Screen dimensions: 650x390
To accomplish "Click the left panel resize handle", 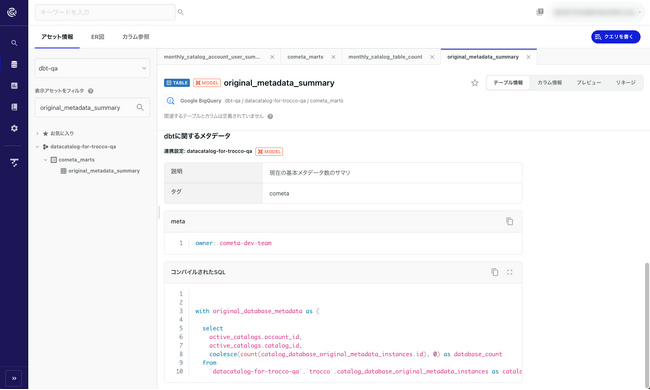I will coord(159,213).
